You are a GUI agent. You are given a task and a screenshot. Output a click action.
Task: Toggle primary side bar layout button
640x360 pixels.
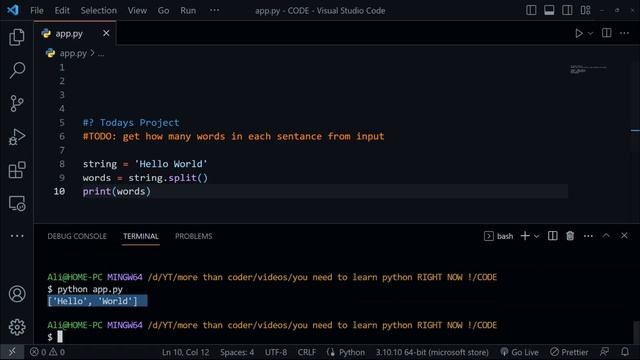pyautogui.click(x=531, y=10)
